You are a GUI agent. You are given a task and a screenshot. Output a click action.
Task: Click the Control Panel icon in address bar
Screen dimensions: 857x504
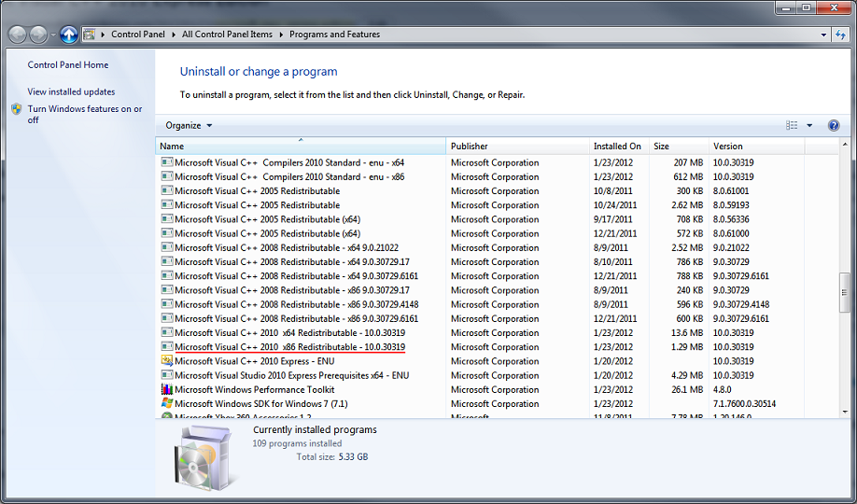point(89,35)
